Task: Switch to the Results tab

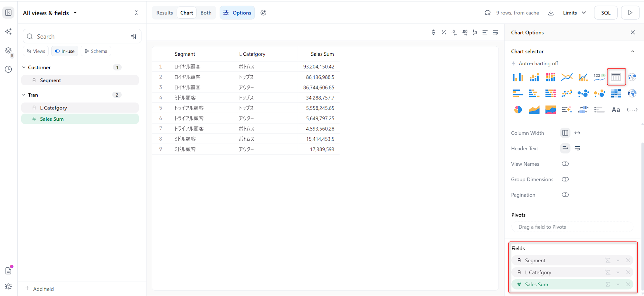Action: [165, 13]
